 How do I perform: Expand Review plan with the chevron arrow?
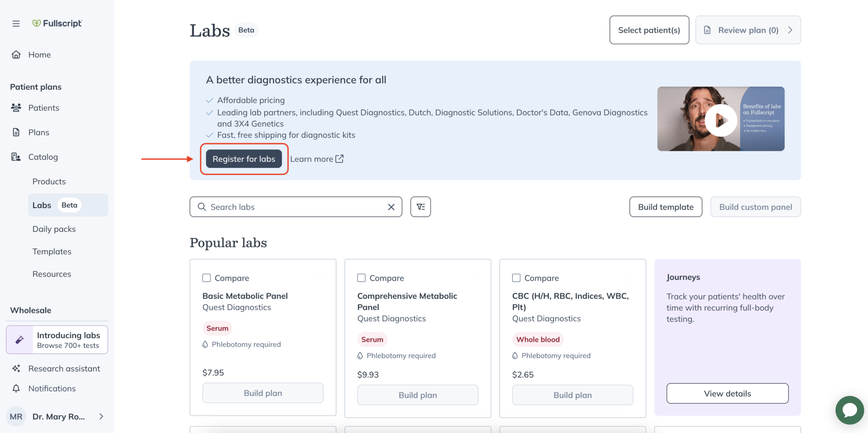click(790, 30)
